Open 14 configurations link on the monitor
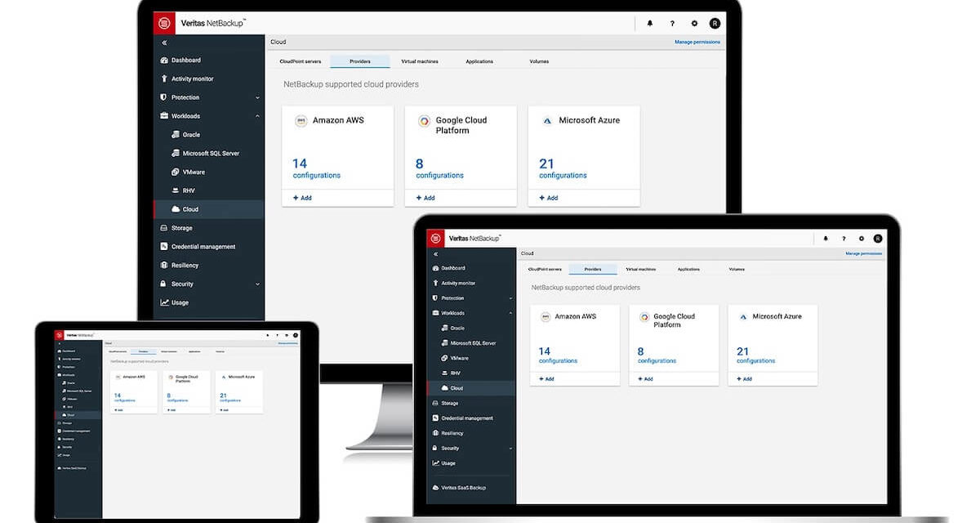This screenshot has width=980, height=523. (317, 169)
